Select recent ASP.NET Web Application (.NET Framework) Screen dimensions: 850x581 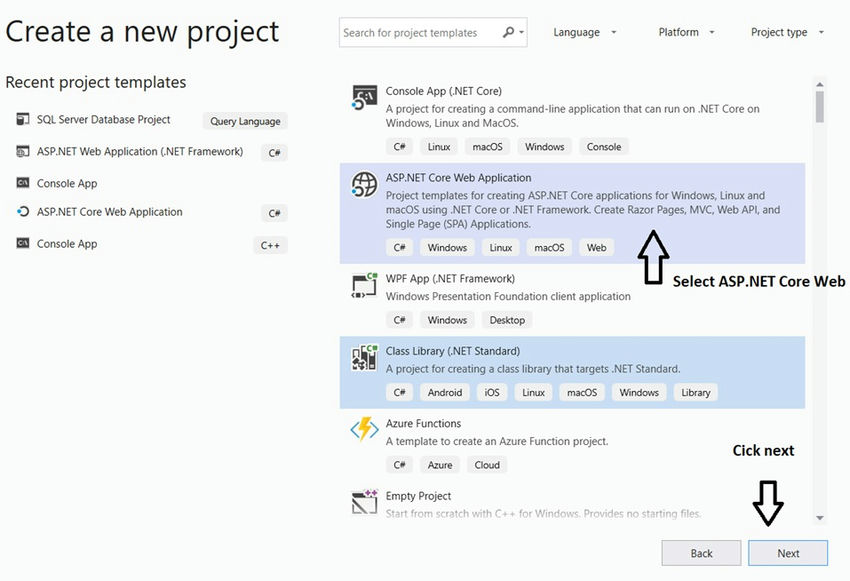coord(139,152)
